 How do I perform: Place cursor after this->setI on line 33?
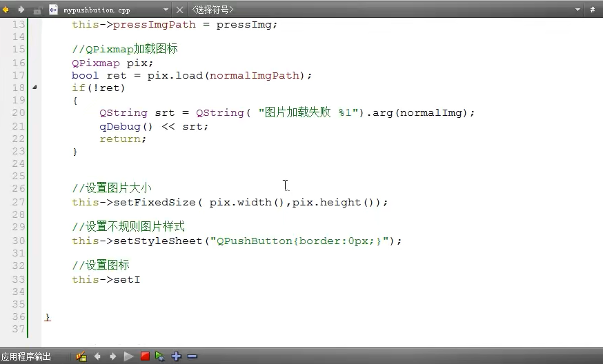coord(141,279)
